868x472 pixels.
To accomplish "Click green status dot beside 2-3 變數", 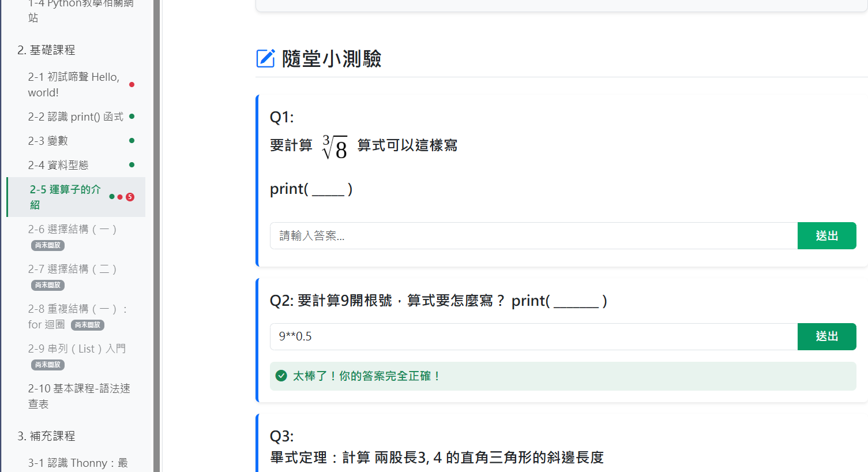I will (131, 141).
